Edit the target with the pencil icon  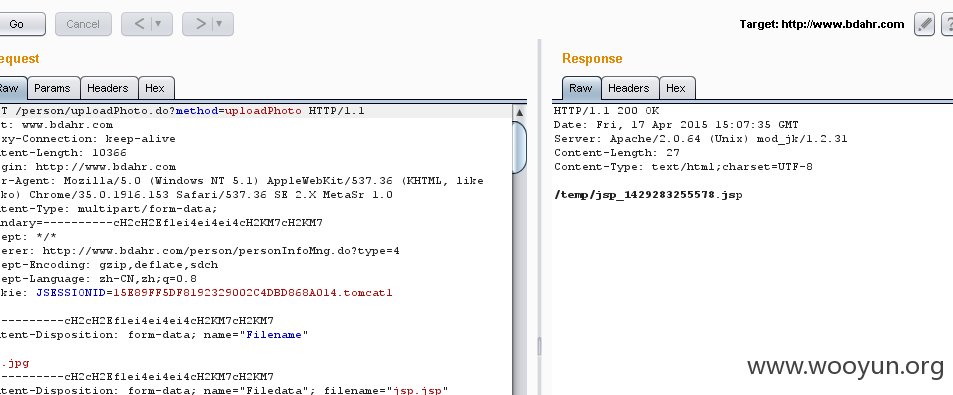pyautogui.click(x=924, y=24)
